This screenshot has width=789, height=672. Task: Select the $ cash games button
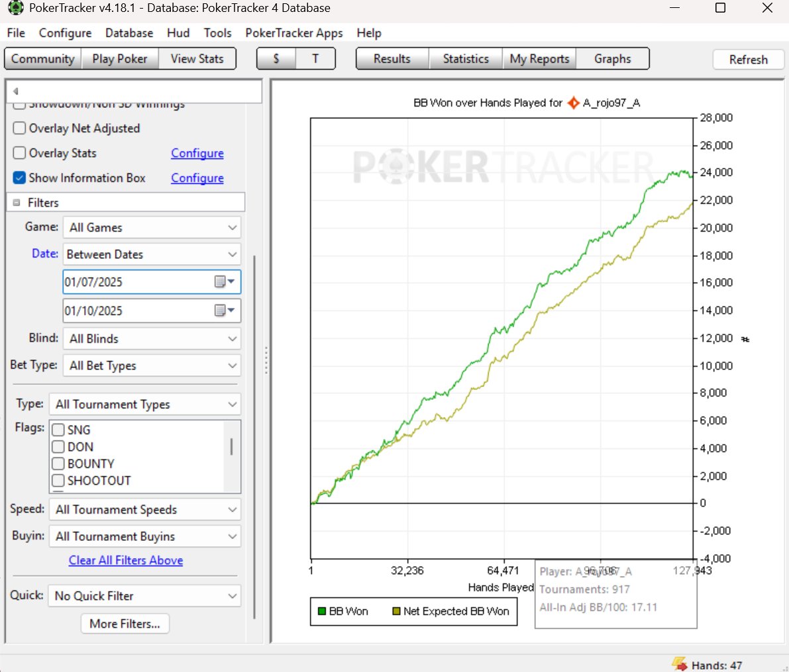point(276,58)
